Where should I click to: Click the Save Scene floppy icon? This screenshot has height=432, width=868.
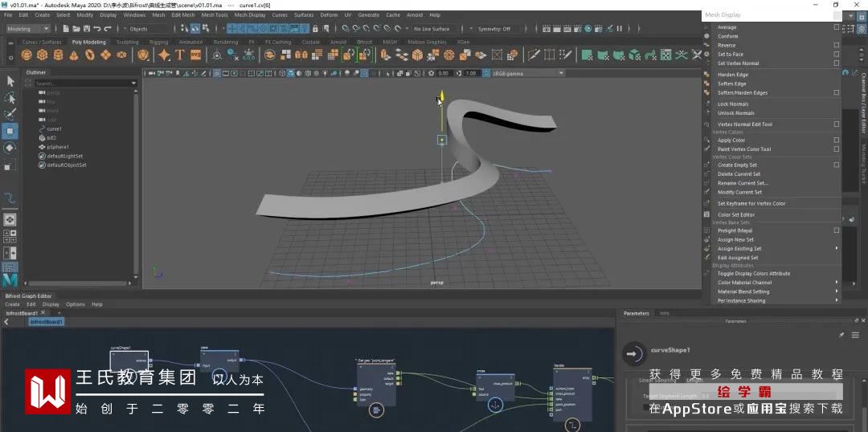point(87,29)
